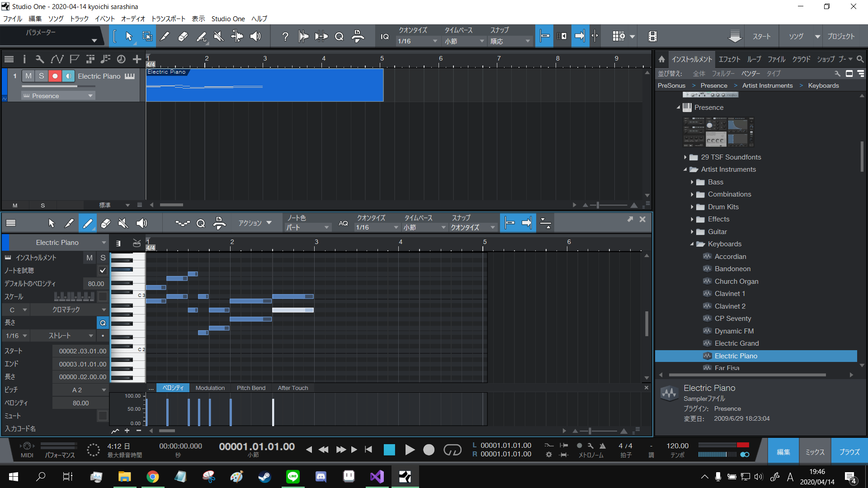
Task: Open the video player filmstrip icon
Action: coord(652,36)
